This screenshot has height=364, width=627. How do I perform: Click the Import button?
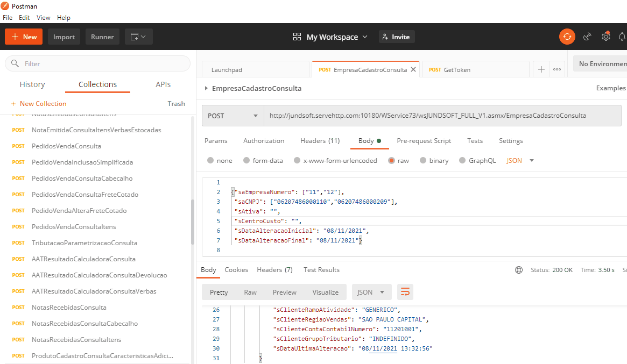pos(64,37)
